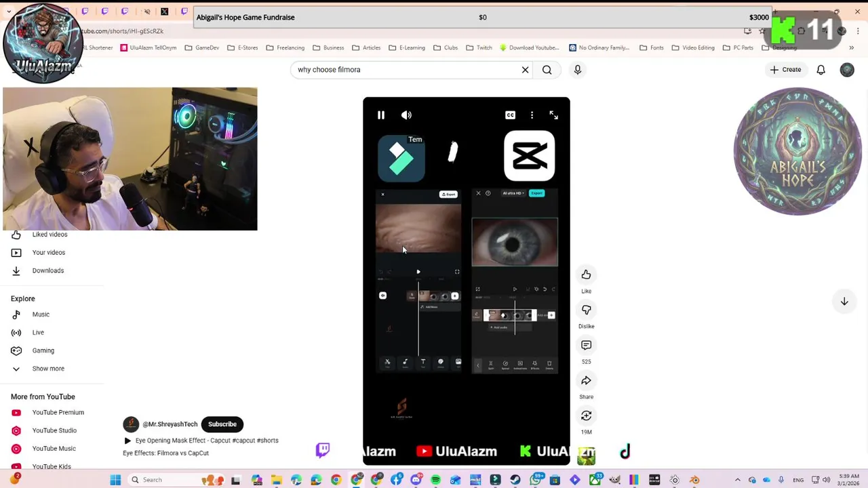Pause the Shorts video
This screenshot has width=868, height=488.
click(381, 115)
